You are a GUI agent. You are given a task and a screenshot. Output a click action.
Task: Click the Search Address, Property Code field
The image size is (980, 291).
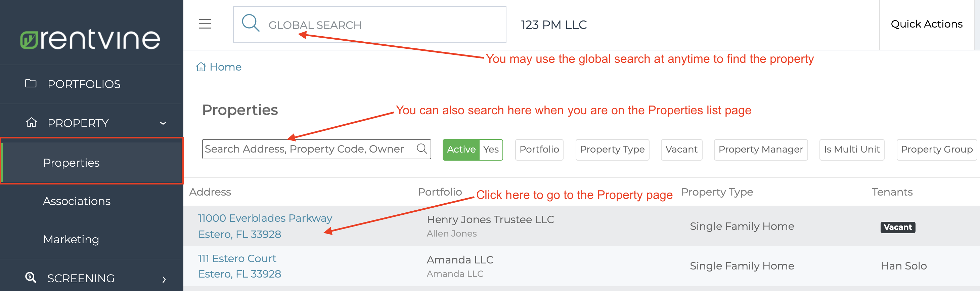point(316,149)
